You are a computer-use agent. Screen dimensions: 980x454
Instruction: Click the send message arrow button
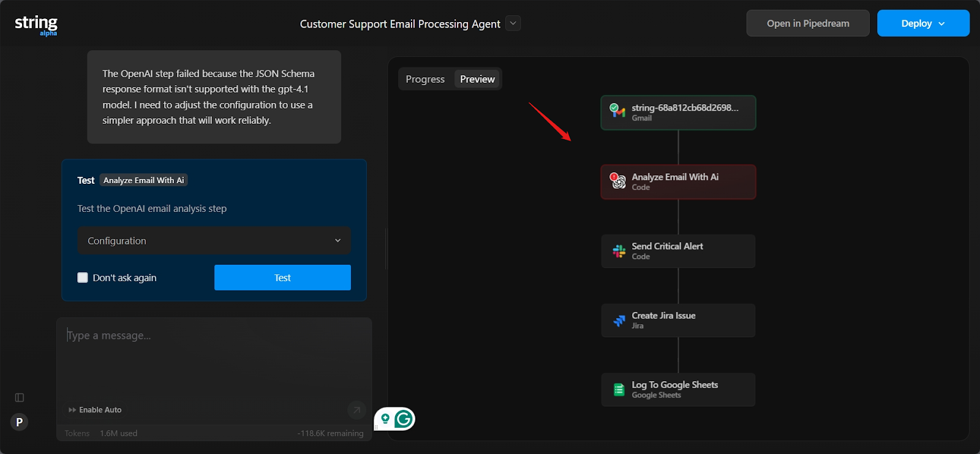tap(356, 410)
